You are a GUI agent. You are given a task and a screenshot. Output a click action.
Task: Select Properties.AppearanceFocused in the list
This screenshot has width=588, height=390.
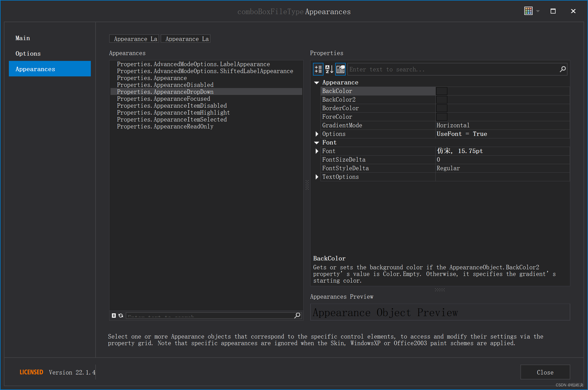(163, 99)
